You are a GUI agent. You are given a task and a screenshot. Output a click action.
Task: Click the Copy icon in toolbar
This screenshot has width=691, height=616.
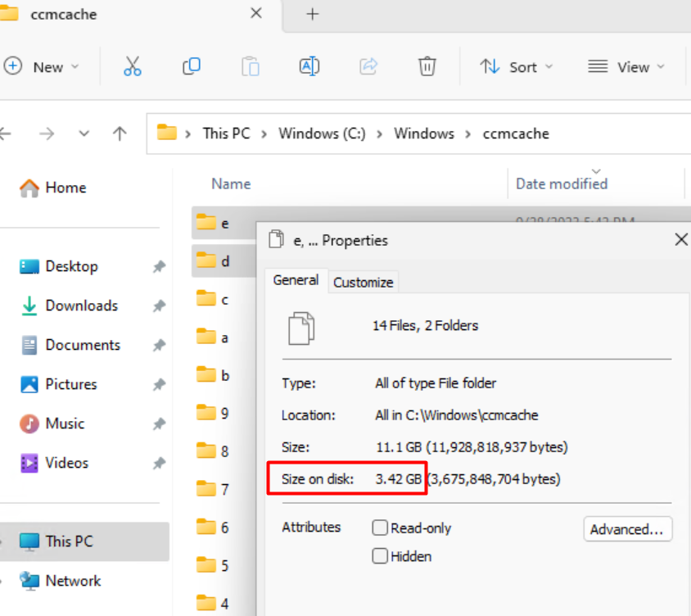point(192,66)
